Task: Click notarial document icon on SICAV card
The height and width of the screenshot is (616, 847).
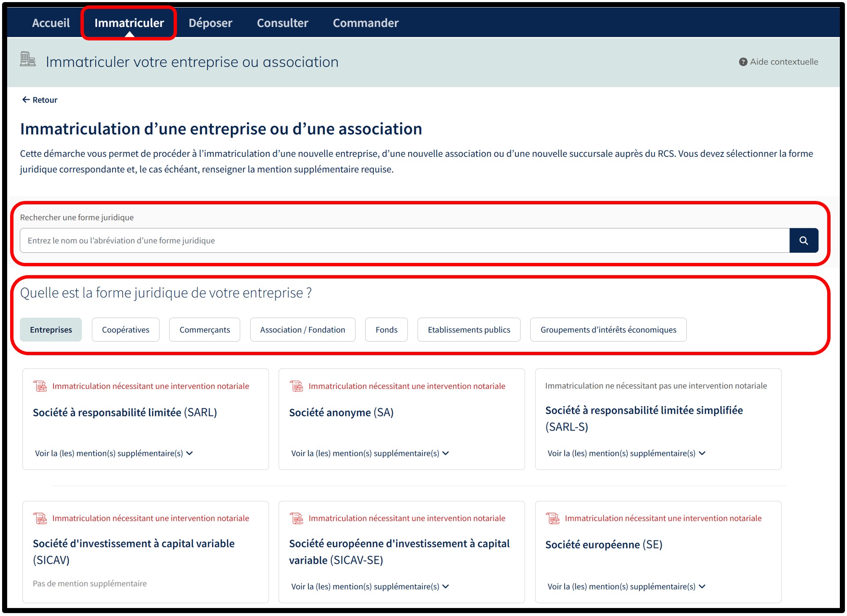Action: 40,518
